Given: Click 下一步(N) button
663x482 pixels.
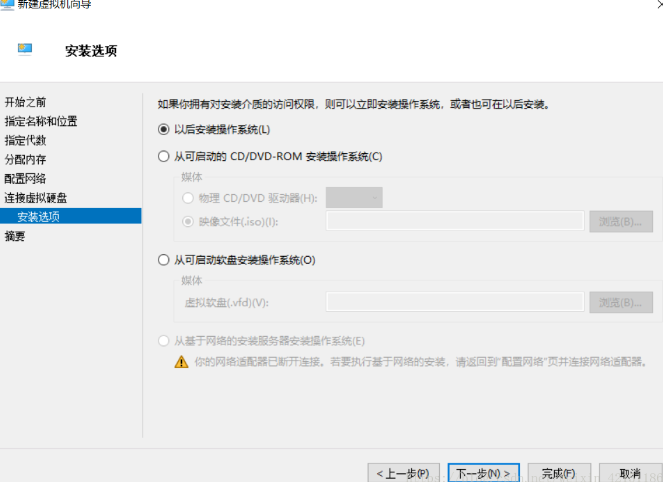Looking at the screenshot, I should tap(482, 472).
